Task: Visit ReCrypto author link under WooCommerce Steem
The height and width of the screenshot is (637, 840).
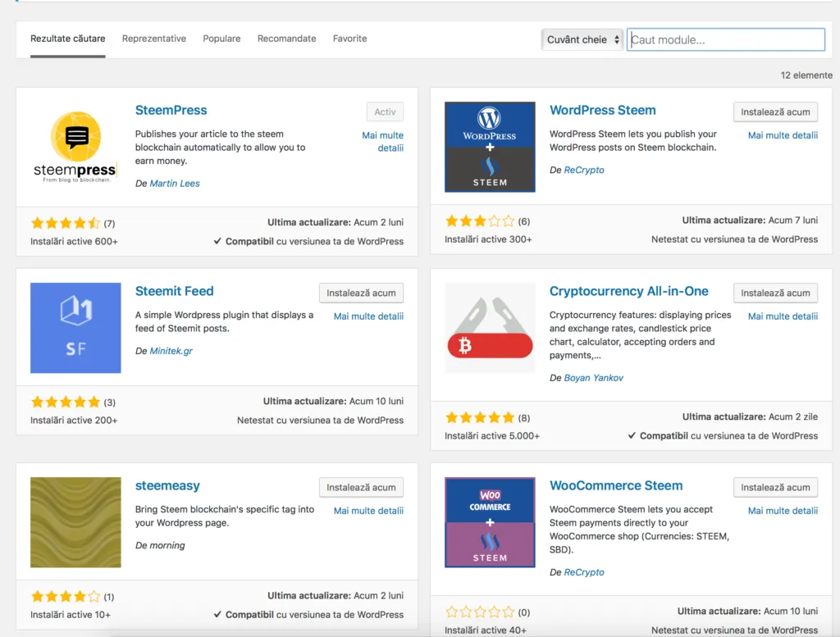Action: [584, 572]
